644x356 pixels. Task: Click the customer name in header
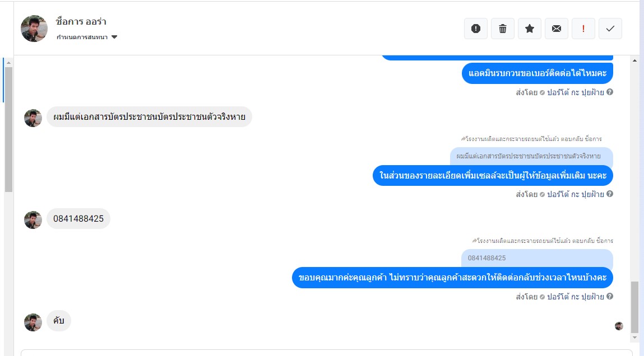[x=81, y=22]
